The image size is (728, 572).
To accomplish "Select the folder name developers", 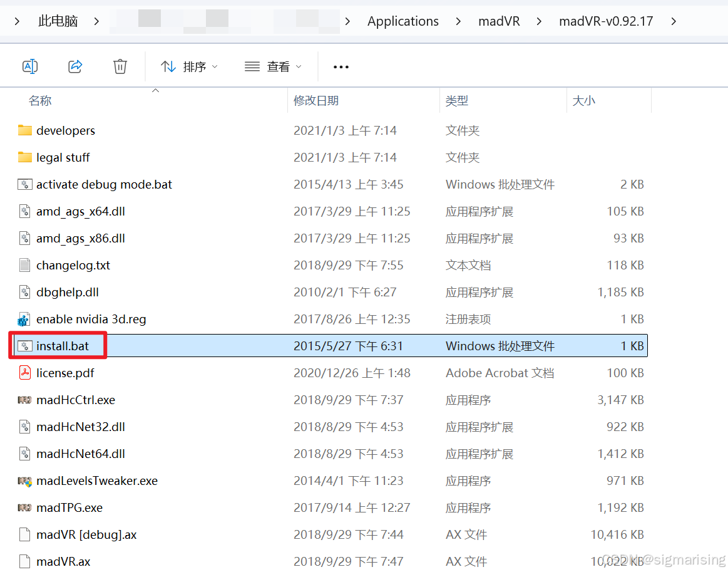I will click(66, 130).
